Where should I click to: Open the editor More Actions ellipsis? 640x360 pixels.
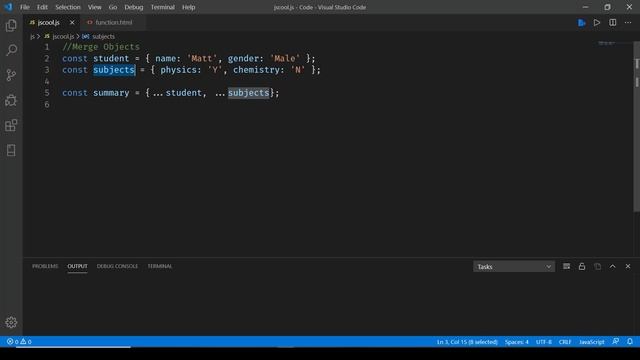point(628,23)
